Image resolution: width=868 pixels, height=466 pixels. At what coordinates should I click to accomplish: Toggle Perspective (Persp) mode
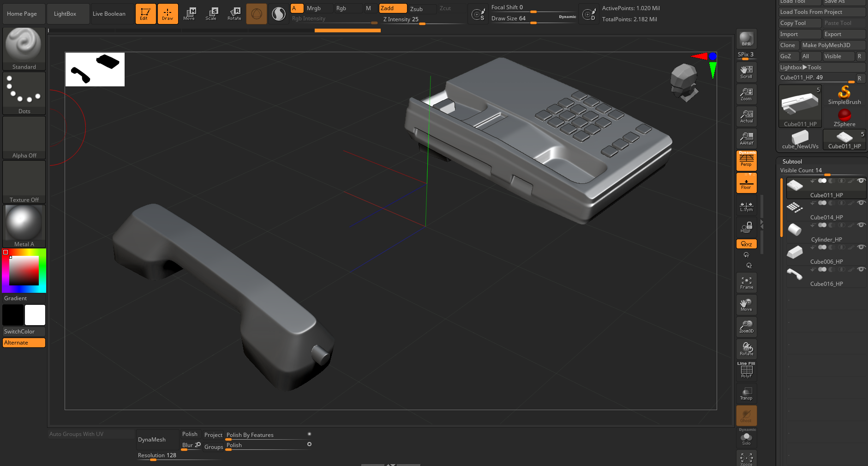(x=746, y=161)
